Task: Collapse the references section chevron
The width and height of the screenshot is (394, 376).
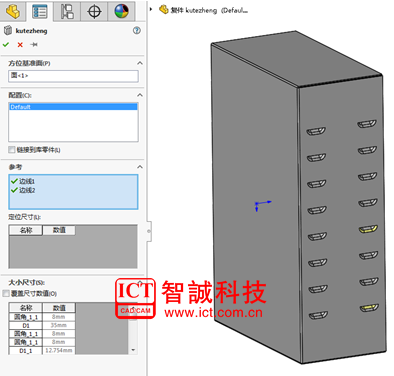Action: 140,167
